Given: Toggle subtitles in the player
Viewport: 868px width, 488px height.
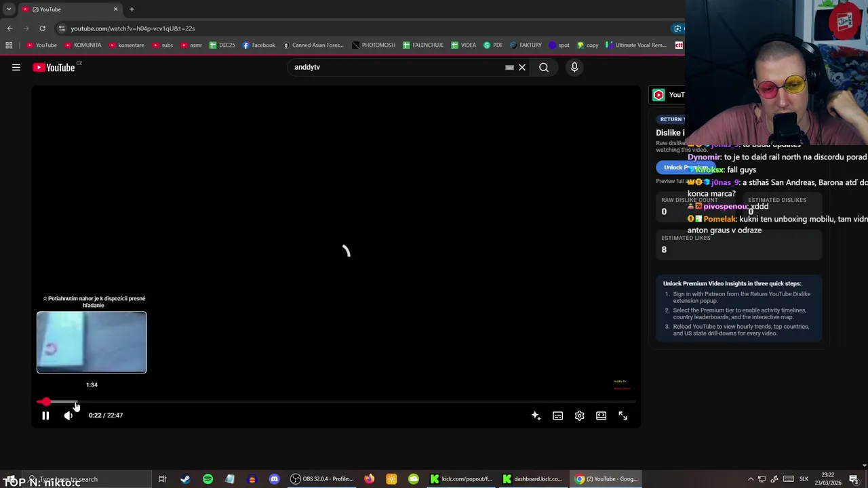Looking at the screenshot, I should 557,415.
